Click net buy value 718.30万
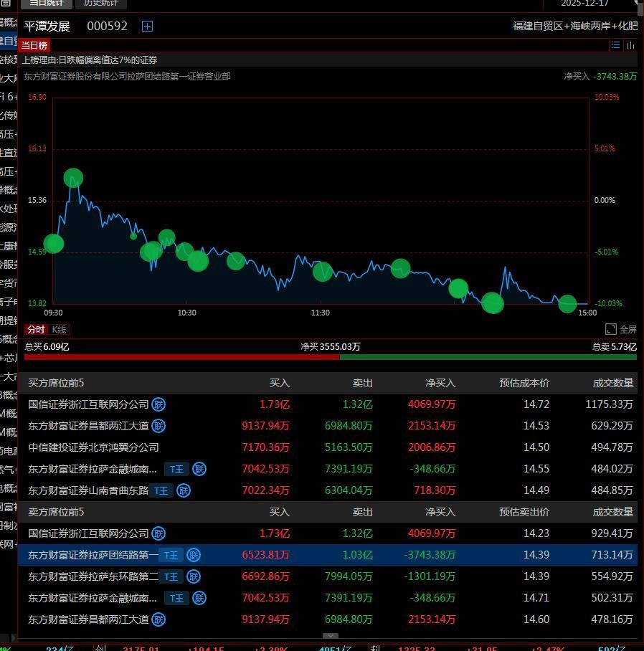The height and width of the screenshot is (651, 644). coord(435,490)
